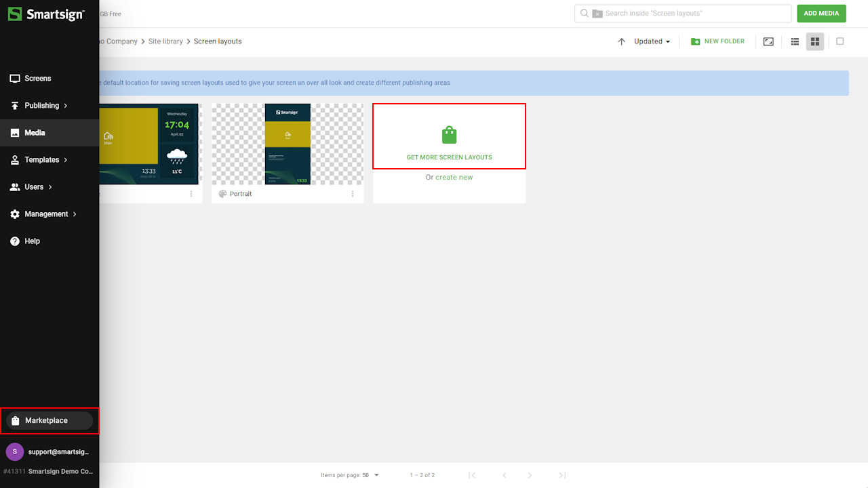
Task: Click the New Folder button
Action: 717,41
